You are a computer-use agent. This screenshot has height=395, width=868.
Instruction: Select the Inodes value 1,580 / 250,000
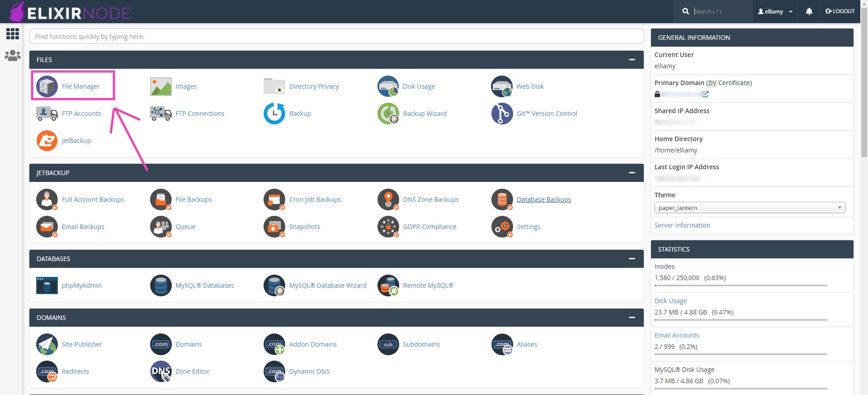tap(677, 278)
